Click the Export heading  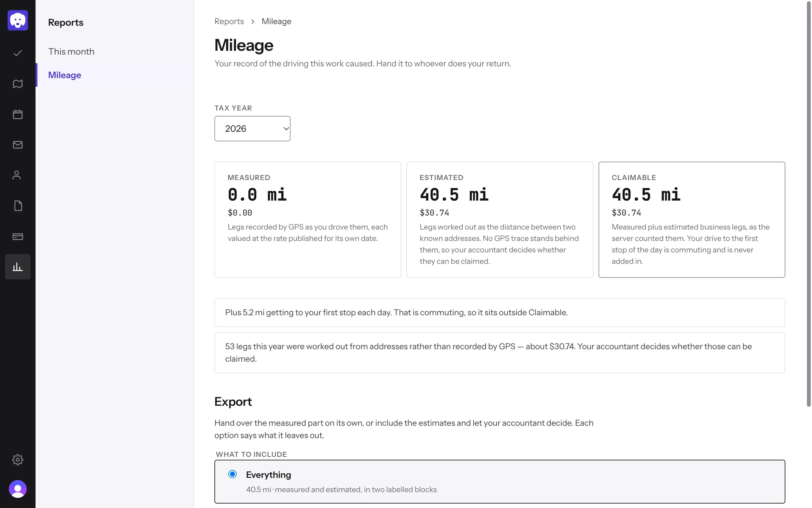[x=233, y=402]
